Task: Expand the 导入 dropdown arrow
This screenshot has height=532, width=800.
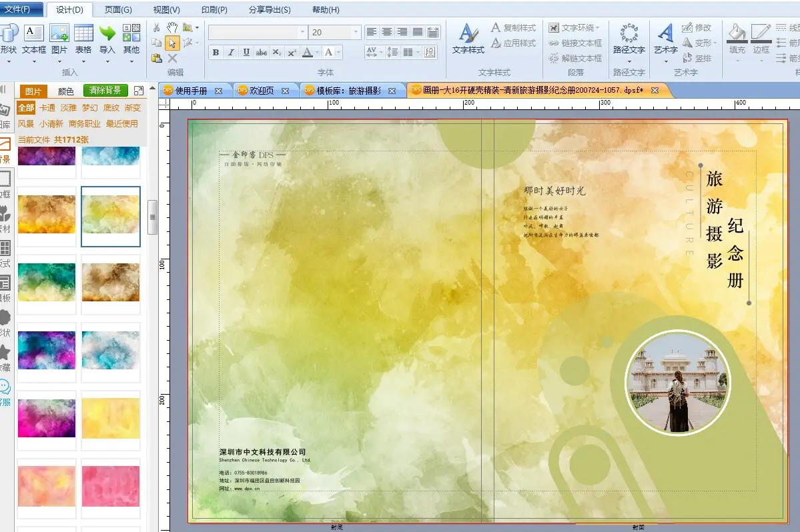Action: [x=107, y=61]
